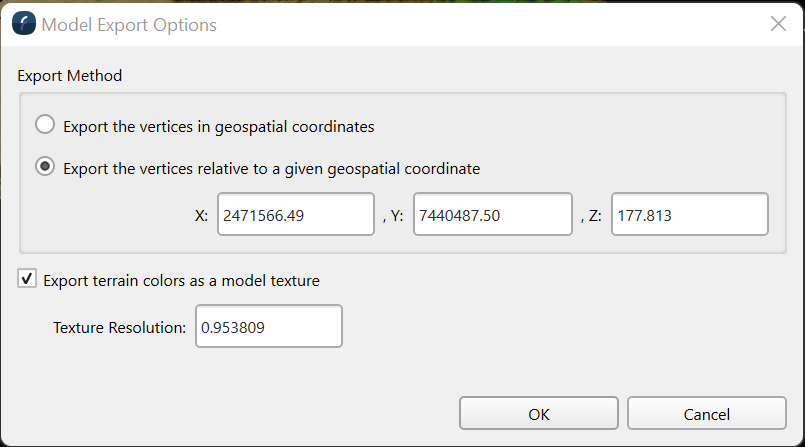805x447 pixels.
Task: Select the geospatial coordinates radio button
Action: coord(45,126)
